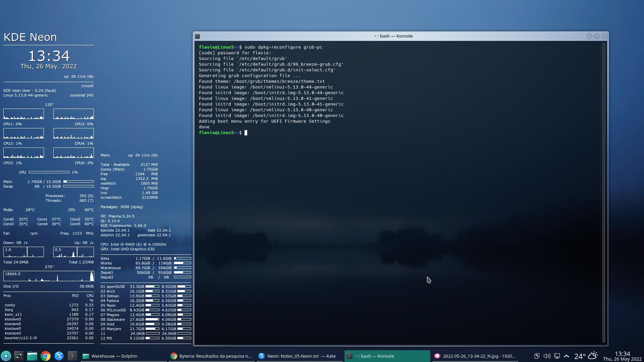Open System Settings from the panel
This screenshot has width=644, height=362.
[19, 356]
